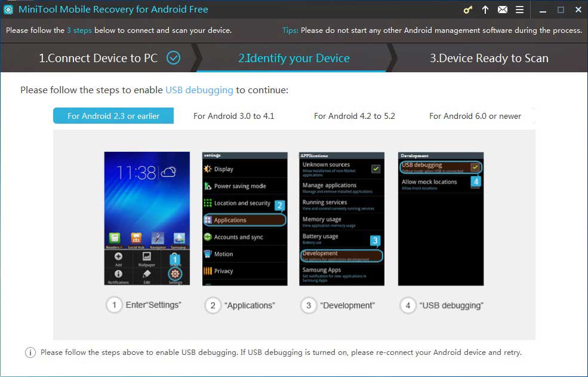Screen dimensions: 588x377
Task: Click the "USB debugging" caption under step 4
Action: pyautogui.click(x=451, y=305)
